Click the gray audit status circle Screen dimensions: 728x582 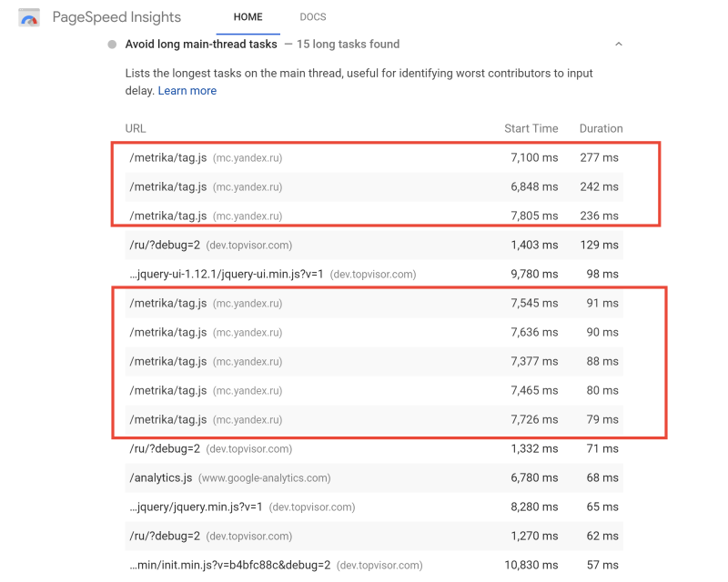coord(112,45)
